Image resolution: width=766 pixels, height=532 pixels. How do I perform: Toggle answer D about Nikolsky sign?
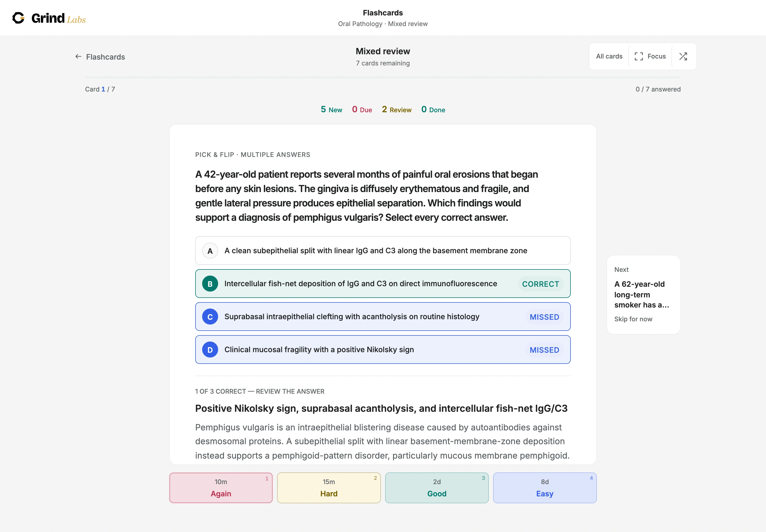point(383,350)
